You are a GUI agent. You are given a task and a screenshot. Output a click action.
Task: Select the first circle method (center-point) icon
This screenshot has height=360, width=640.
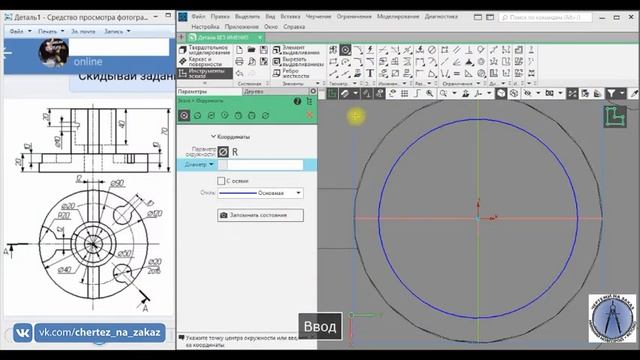click(184, 116)
